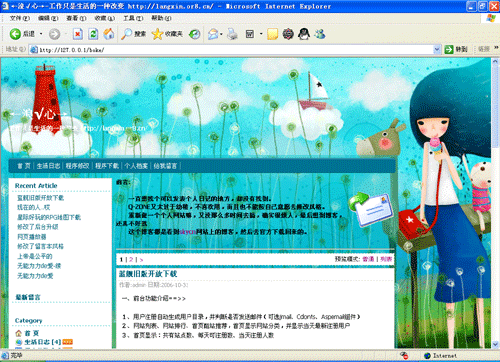The width and height of the screenshot is (500, 362).
Task: Click the QQ penguin toolbar icon
Action: [x=304, y=34]
